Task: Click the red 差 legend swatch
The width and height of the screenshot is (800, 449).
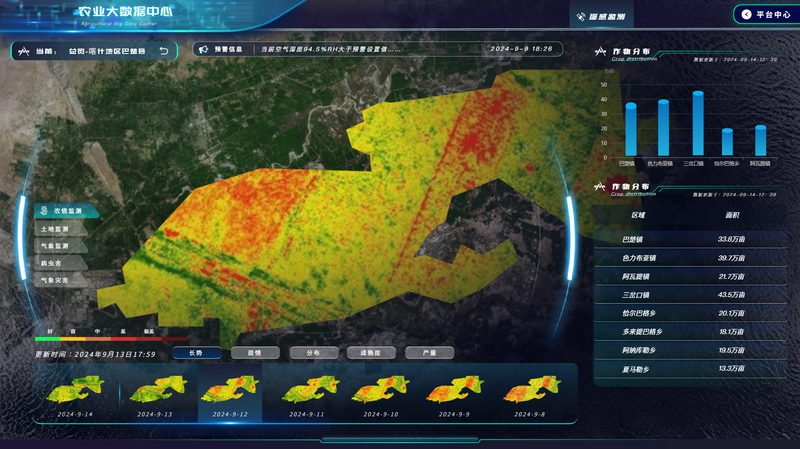Action: pyautogui.click(x=124, y=339)
